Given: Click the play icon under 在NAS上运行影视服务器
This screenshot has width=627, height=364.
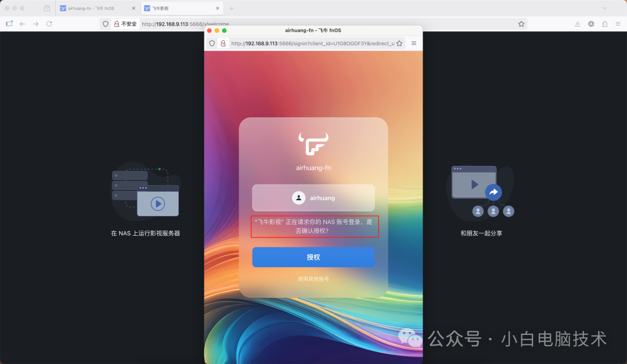Looking at the screenshot, I should (157, 203).
